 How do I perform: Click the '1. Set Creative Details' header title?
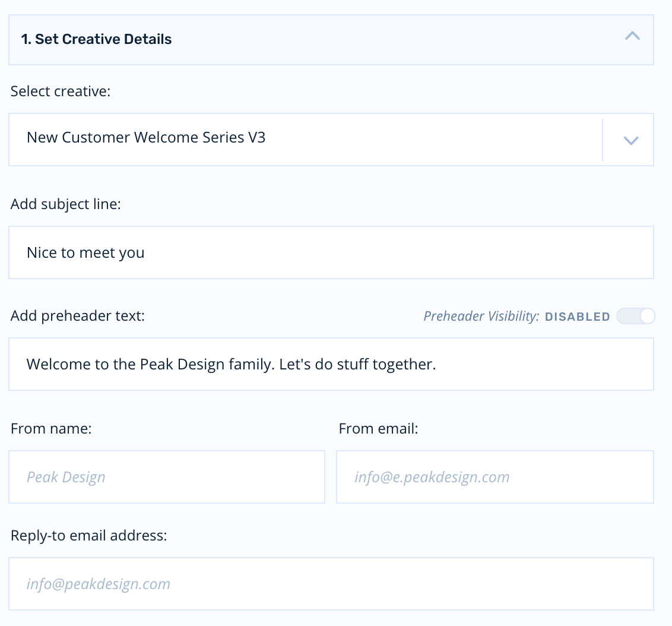pyautogui.click(x=96, y=39)
